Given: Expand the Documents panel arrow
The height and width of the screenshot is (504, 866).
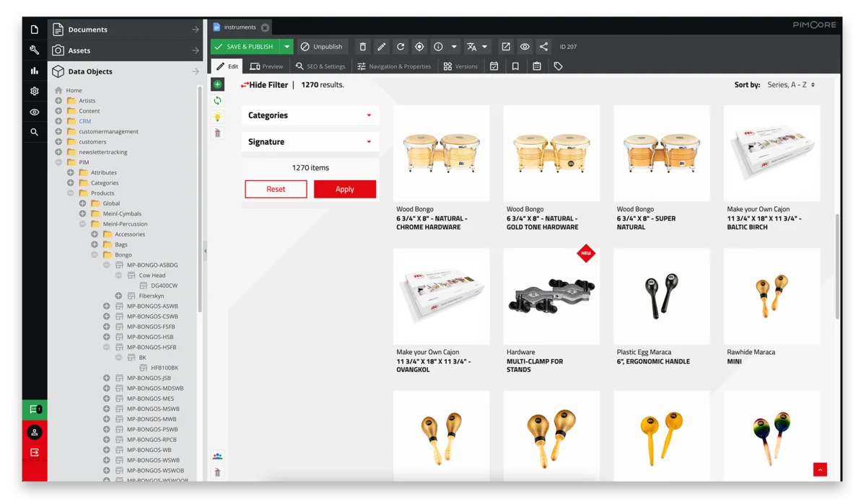Looking at the screenshot, I should pyautogui.click(x=196, y=30).
